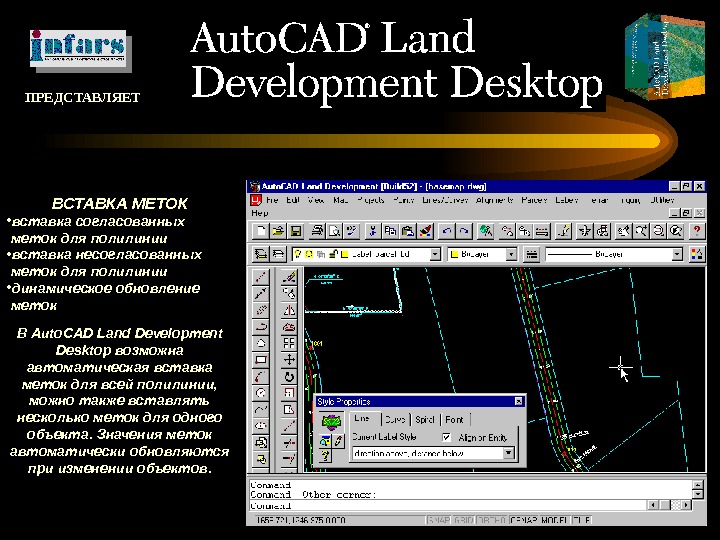Undo the last action with toolbar arrow
The width and height of the screenshot is (720, 540).
[447, 231]
